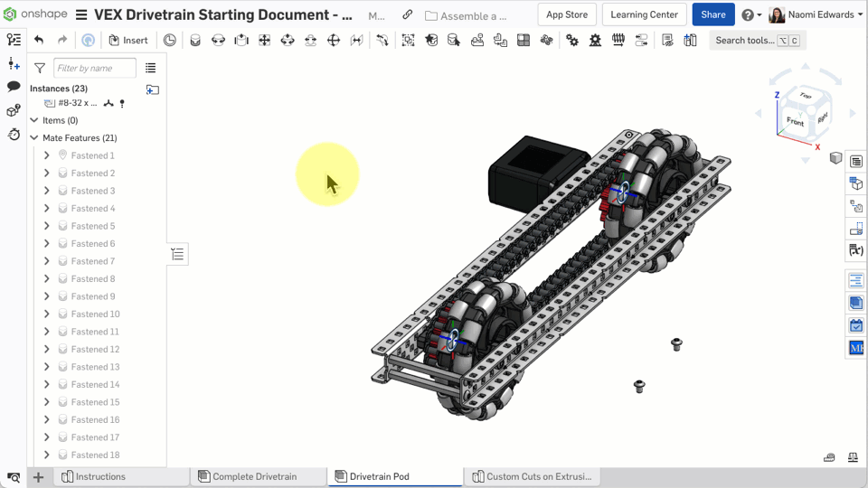Select the Fastened mate tool icon
The height and width of the screenshot is (488, 868).
[x=194, y=40]
